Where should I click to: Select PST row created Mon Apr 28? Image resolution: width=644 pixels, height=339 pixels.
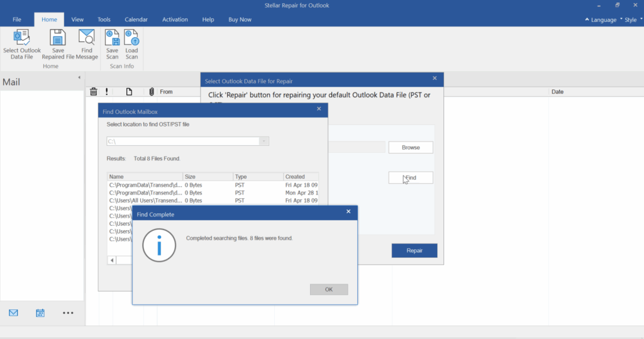tap(213, 192)
